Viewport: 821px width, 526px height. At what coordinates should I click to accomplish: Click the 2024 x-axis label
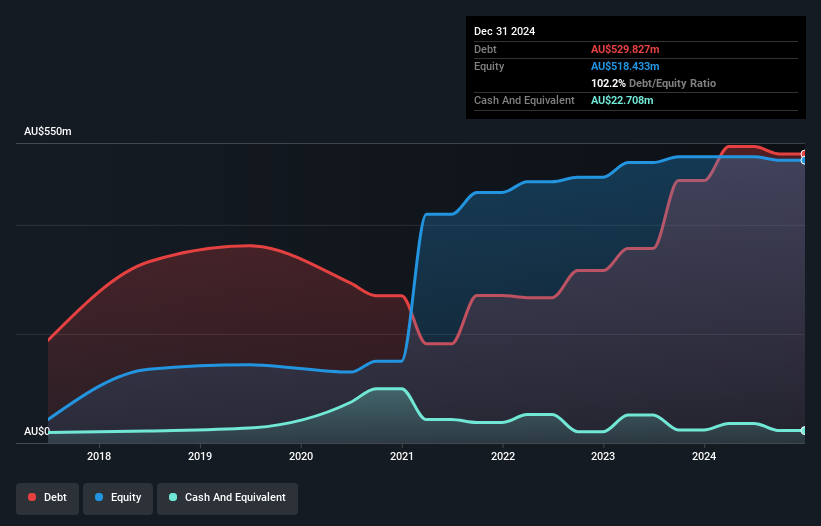pyautogui.click(x=704, y=456)
